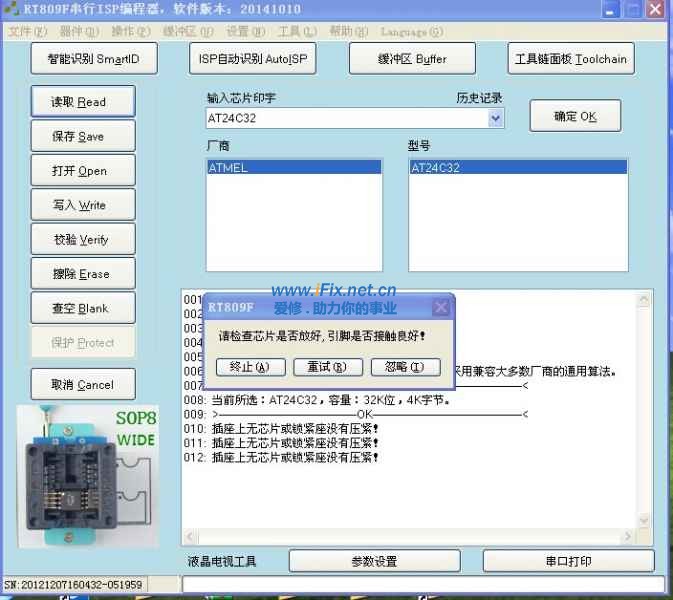Click the log horizontal scroll left arrow
This screenshot has width=673, height=600.
click(x=191, y=536)
